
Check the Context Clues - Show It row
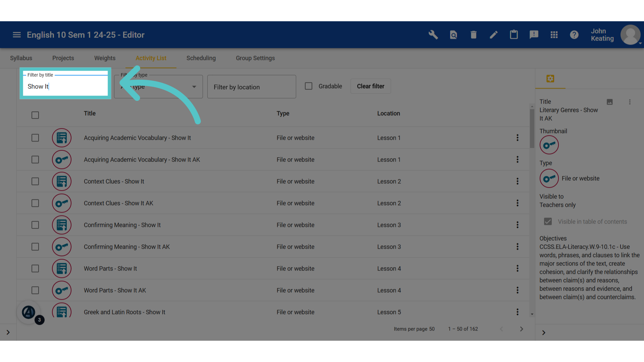[x=35, y=181]
